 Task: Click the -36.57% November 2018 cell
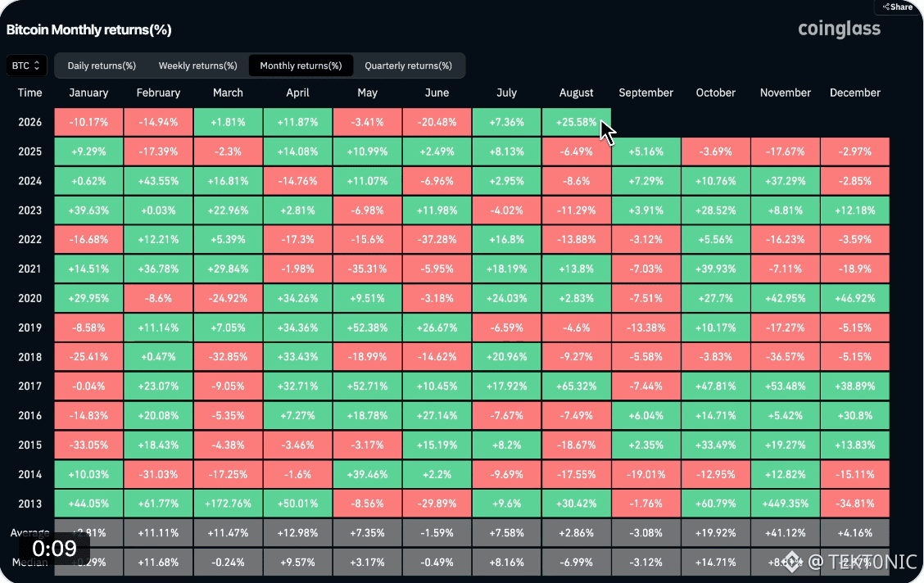pos(785,357)
